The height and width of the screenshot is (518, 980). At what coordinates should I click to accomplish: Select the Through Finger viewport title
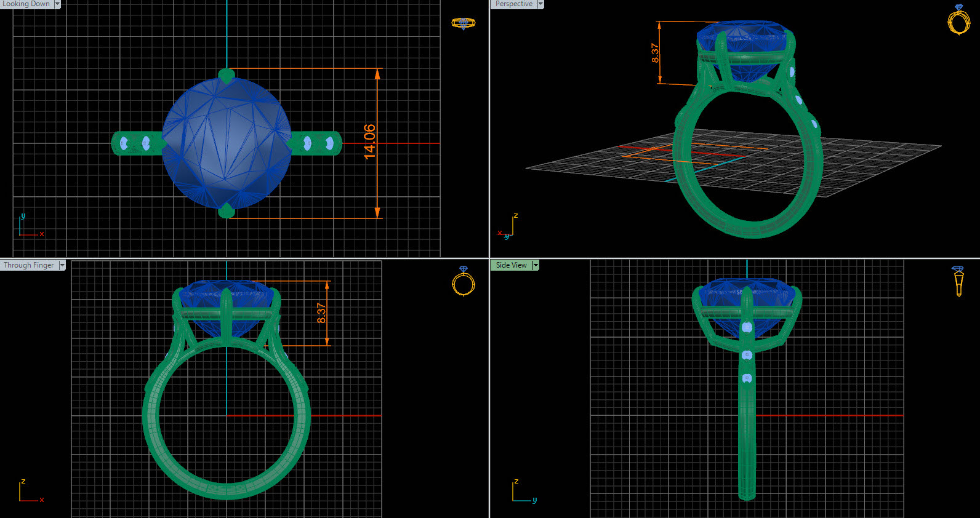tap(28, 265)
